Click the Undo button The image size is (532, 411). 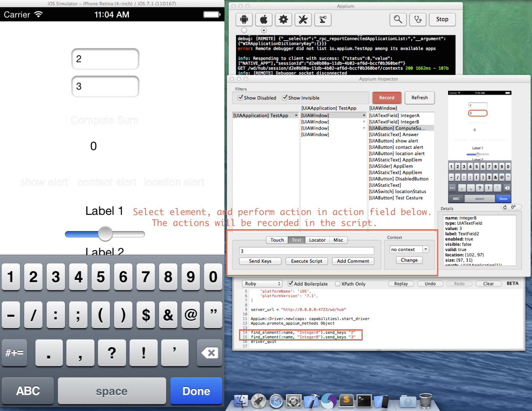click(430, 284)
